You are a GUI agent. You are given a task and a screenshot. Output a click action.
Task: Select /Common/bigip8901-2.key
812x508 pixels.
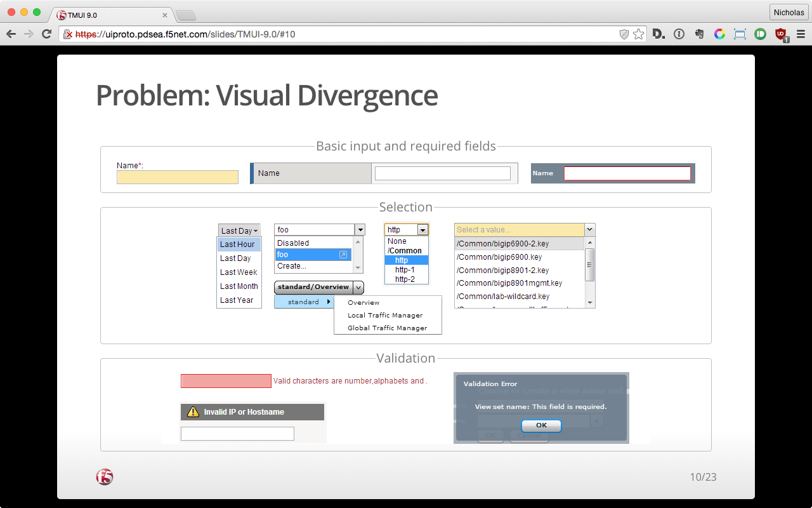[520, 271]
